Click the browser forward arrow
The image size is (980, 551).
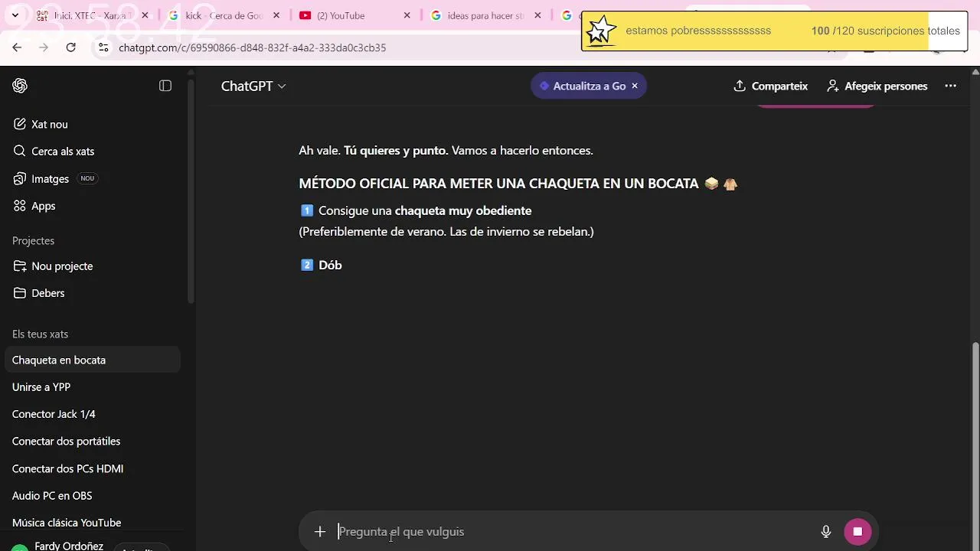(44, 47)
